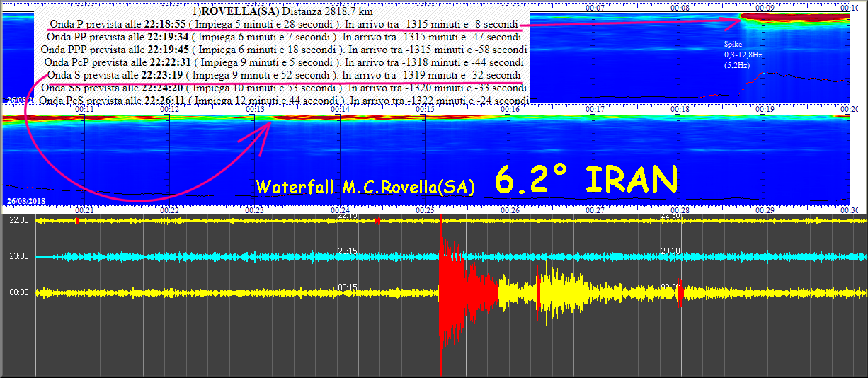Select the 'Onda PPP prevista alle 22:19:45' row
868x378 pixels.
tap(284, 50)
